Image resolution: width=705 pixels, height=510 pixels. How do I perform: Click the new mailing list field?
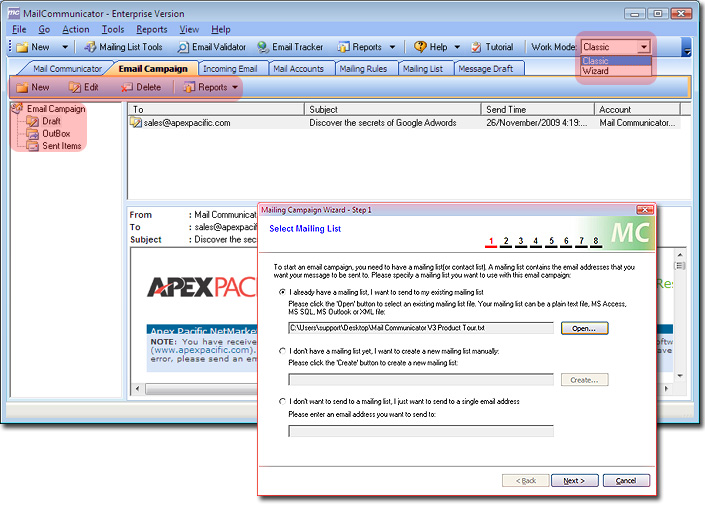tap(421, 380)
